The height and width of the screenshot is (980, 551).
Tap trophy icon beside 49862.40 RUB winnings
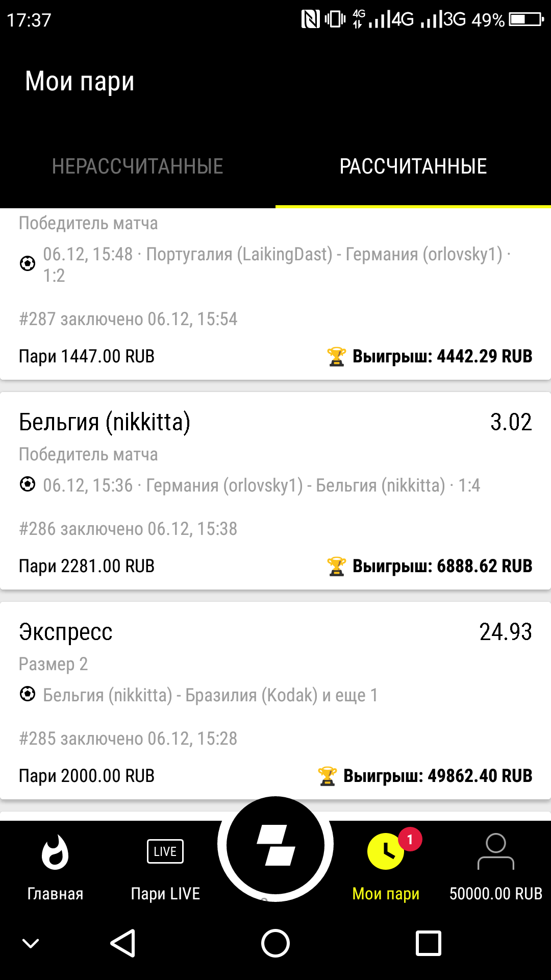point(327,776)
